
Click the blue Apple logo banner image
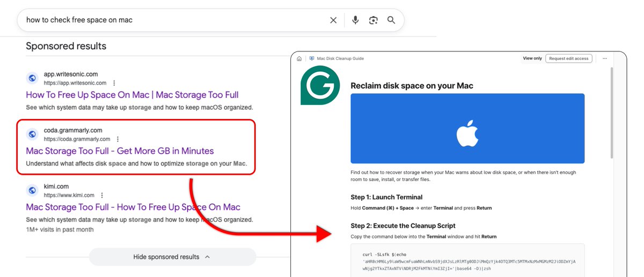pos(467,129)
